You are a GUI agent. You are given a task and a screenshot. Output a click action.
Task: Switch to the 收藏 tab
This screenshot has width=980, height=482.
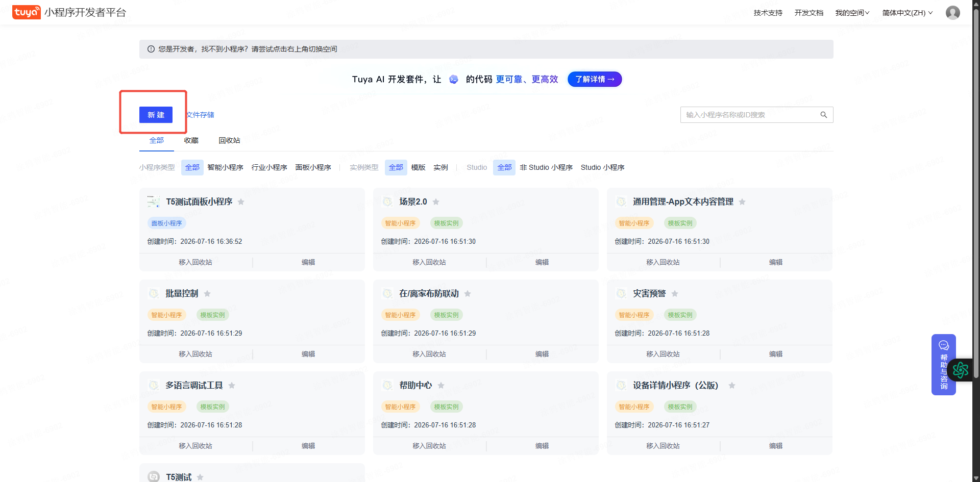pos(191,140)
